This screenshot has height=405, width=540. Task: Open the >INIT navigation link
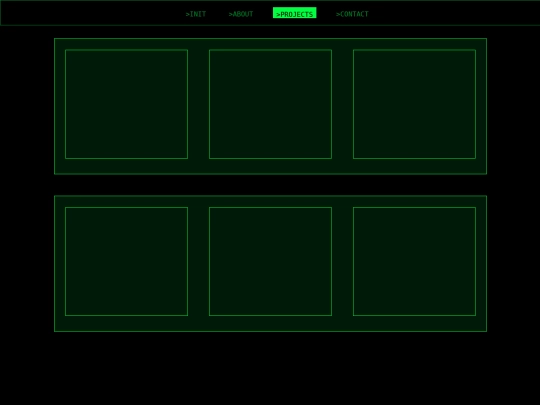coord(196,14)
